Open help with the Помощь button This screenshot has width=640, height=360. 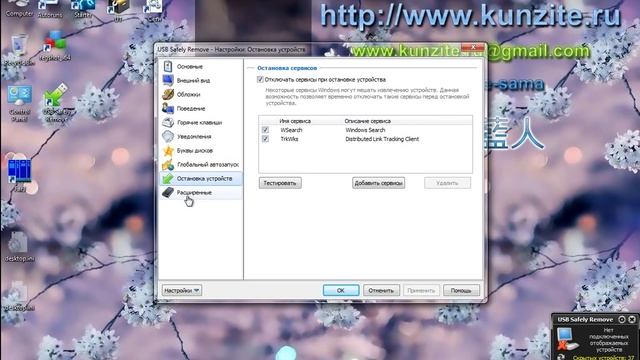pos(461,290)
